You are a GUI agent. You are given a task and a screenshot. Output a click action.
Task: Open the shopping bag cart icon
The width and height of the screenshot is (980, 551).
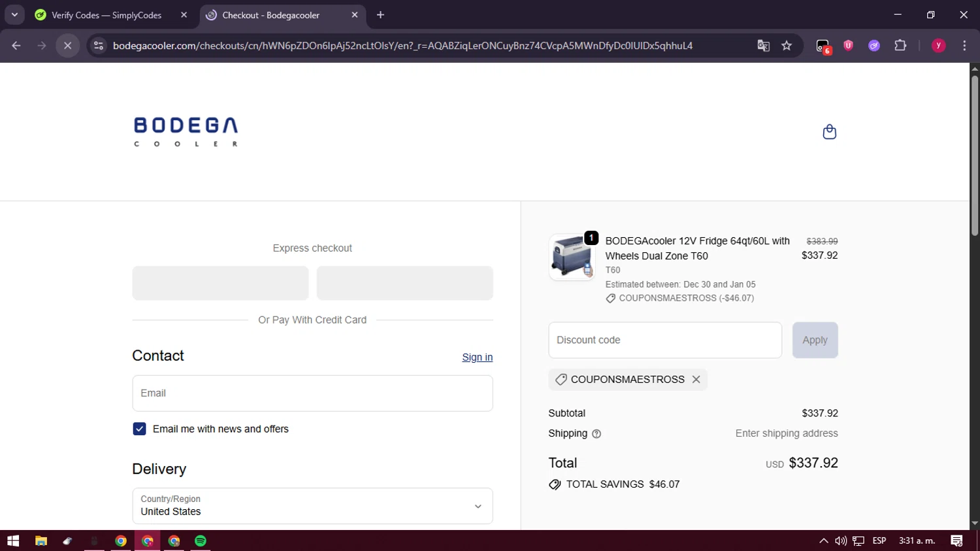click(829, 132)
